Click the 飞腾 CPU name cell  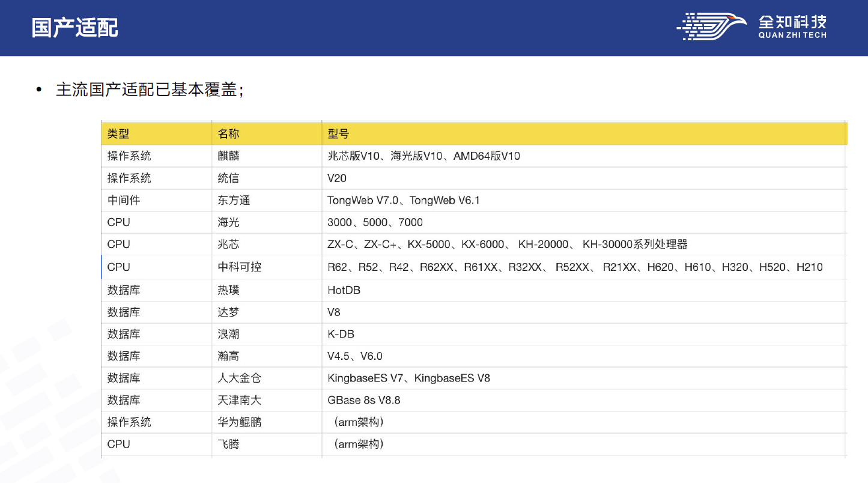[x=228, y=444]
